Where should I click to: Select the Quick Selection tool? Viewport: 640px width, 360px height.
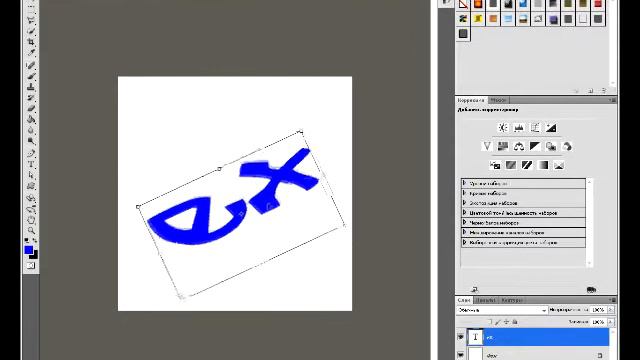click(x=31, y=31)
